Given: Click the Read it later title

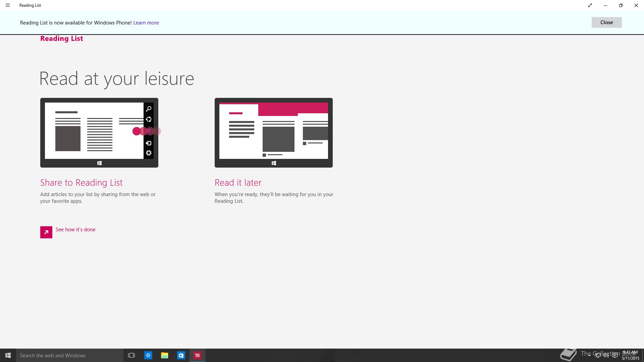Looking at the screenshot, I should 238,182.
